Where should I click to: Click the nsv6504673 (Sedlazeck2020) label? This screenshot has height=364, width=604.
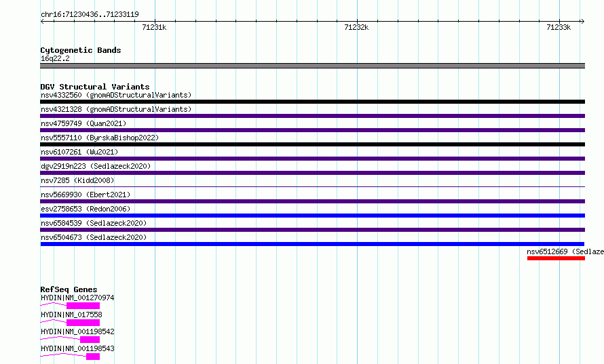[x=94, y=237]
